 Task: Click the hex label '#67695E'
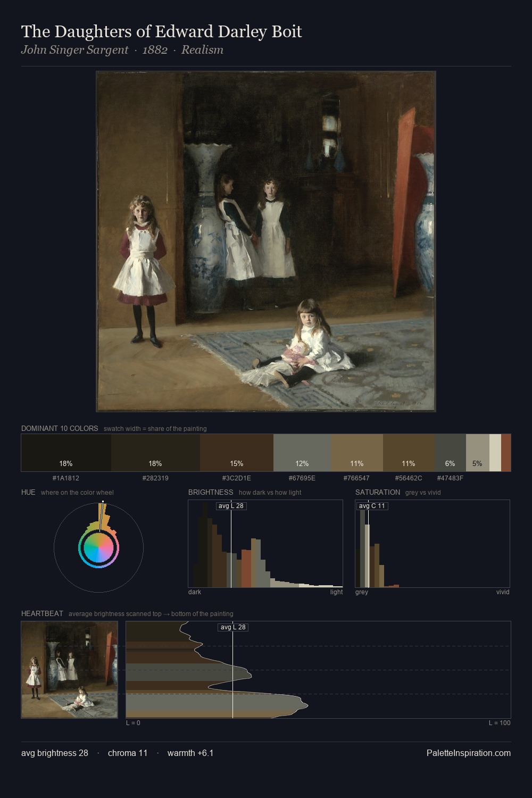click(302, 478)
